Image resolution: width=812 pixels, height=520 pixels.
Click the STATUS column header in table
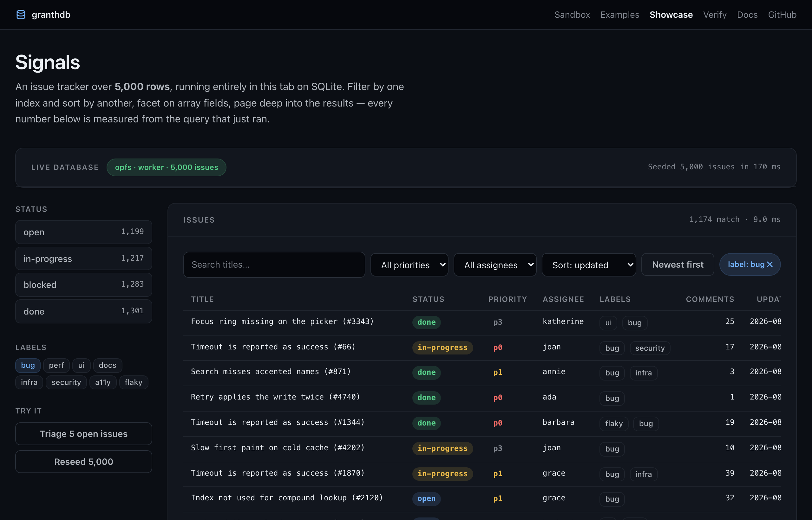coord(428,299)
